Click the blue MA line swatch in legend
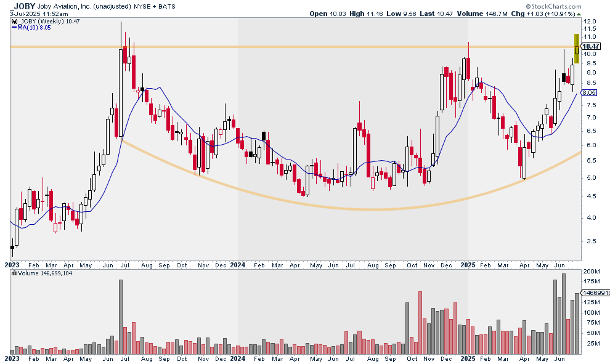 tap(14, 28)
